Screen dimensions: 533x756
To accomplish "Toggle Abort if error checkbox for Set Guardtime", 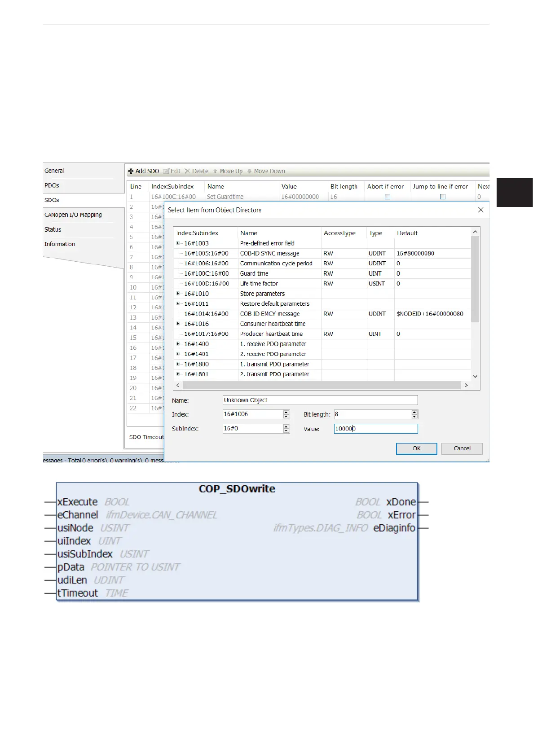I will pyautogui.click(x=388, y=197).
